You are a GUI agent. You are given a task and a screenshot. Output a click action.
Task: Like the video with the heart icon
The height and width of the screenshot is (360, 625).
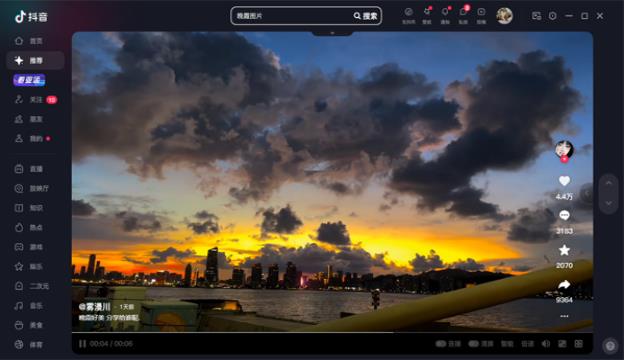[x=564, y=181]
